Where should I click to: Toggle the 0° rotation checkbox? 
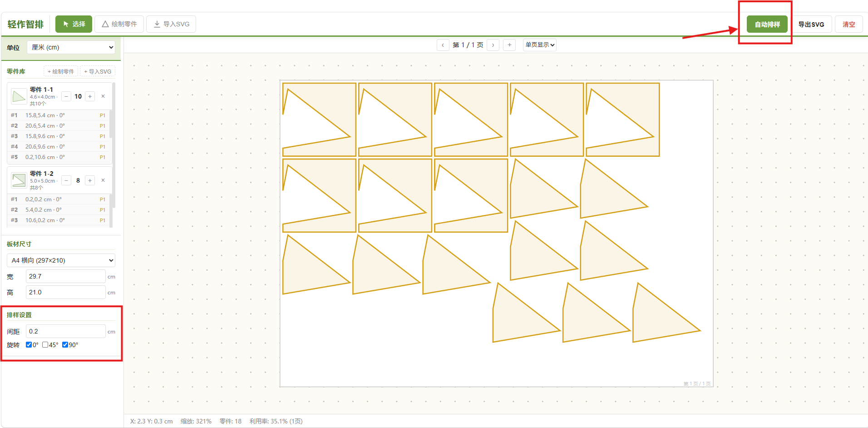pos(29,345)
